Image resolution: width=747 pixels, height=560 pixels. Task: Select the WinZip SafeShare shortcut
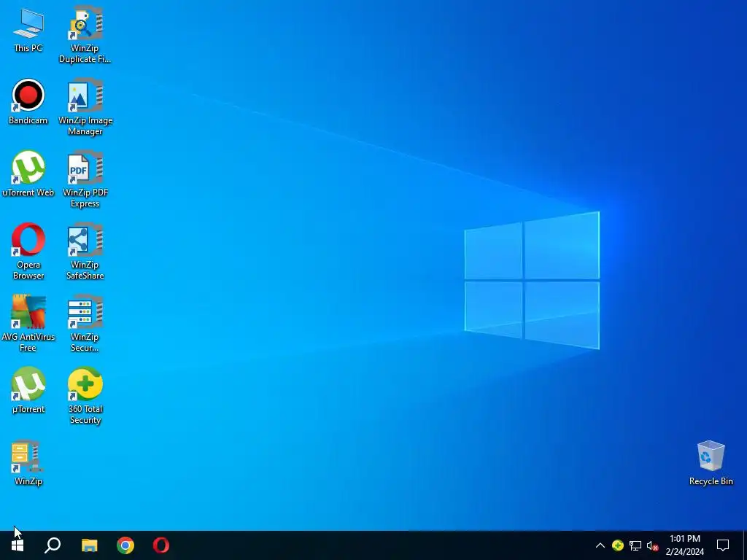[x=85, y=252]
